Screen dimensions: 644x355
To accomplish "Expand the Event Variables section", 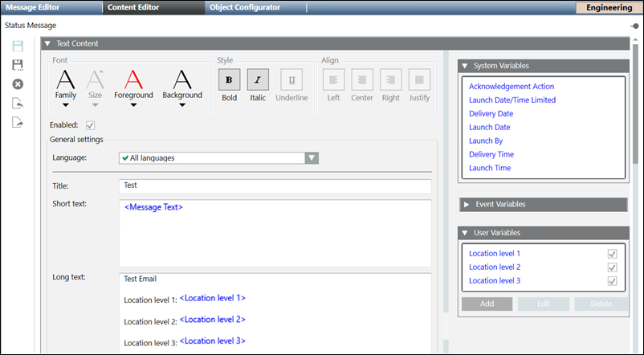I will pyautogui.click(x=467, y=205).
